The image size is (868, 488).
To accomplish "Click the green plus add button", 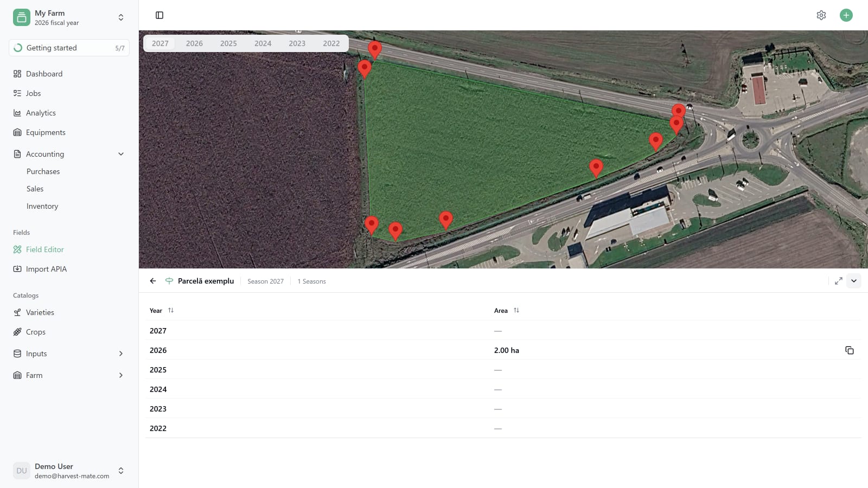I will point(846,15).
